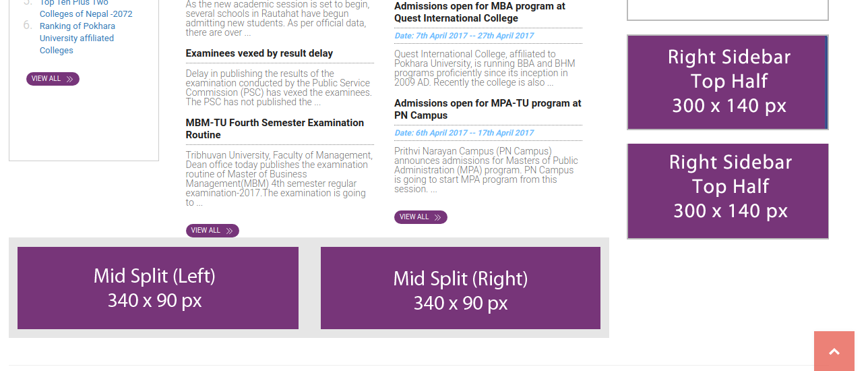Open 'Examinees vexed by result delay' headline

coord(259,53)
